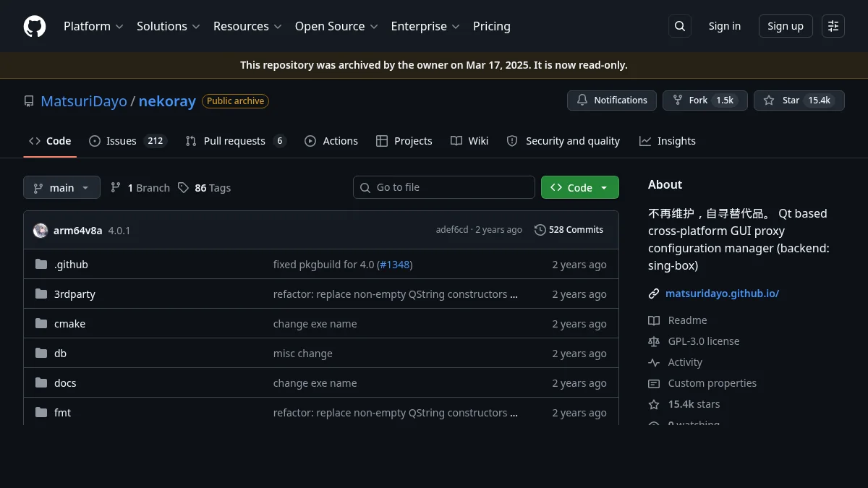
Task: Open the 3rdparty folder name
Action: (x=75, y=294)
